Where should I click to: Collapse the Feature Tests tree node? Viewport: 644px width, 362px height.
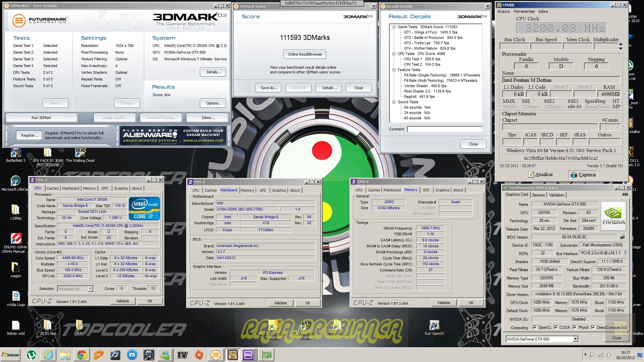(394, 70)
